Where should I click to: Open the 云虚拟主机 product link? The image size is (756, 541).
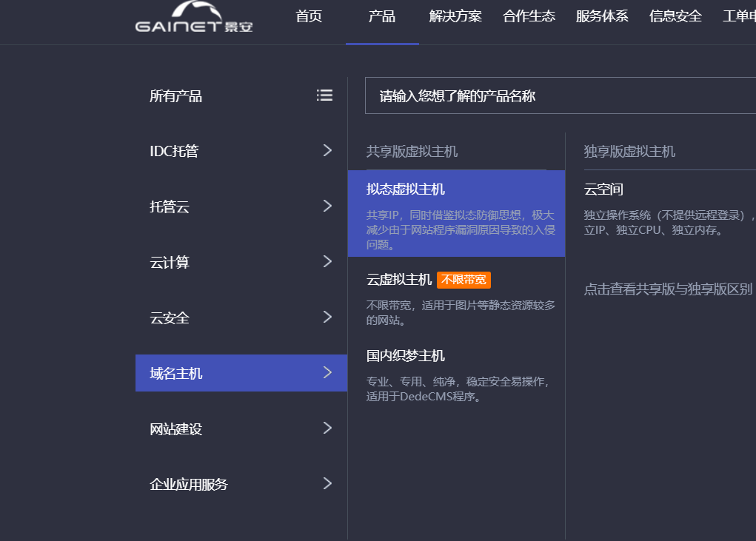[399, 280]
